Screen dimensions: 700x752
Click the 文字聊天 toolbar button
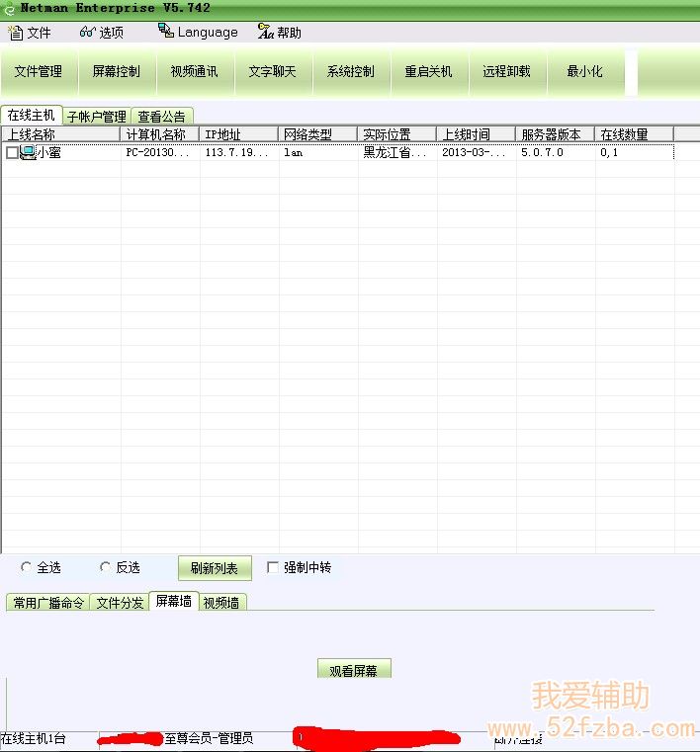[273, 72]
